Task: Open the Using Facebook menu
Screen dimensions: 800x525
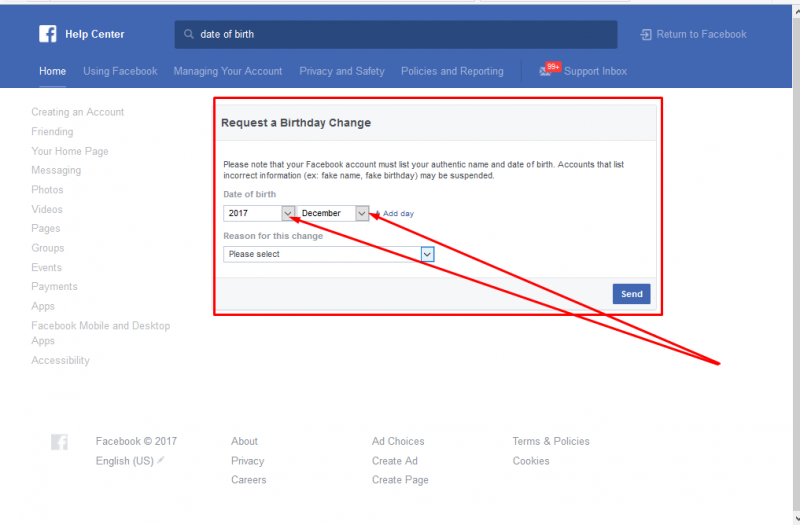Action: pos(120,71)
